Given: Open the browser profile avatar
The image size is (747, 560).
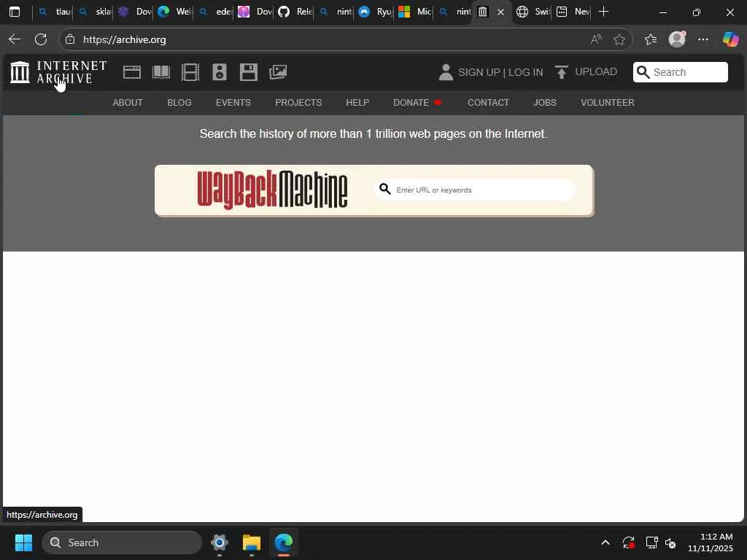Looking at the screenshot, I should (677, 39).
